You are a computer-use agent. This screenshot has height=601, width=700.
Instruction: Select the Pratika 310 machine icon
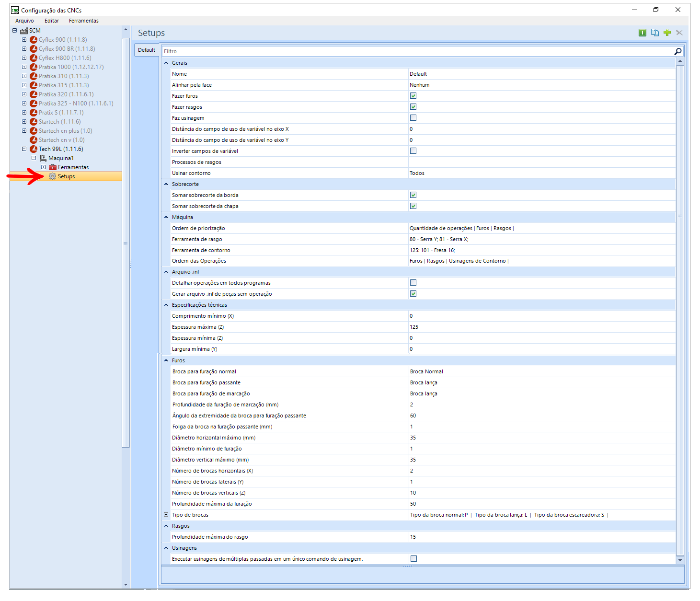(34, 76)
